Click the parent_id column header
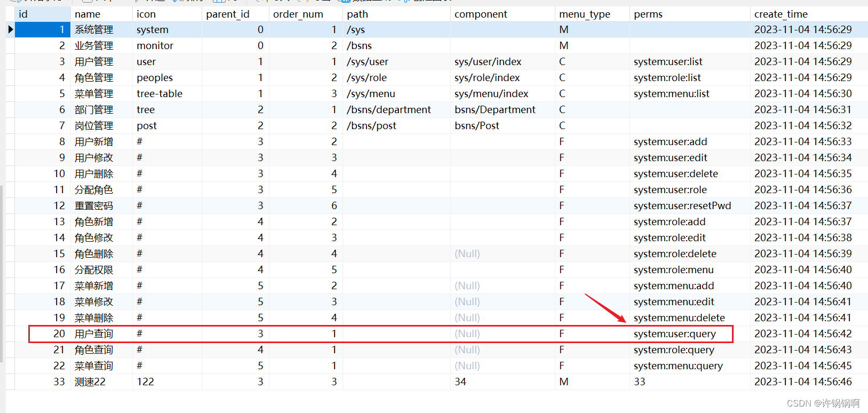The width and height of the screenshot is (868, 413). (235, 14)
